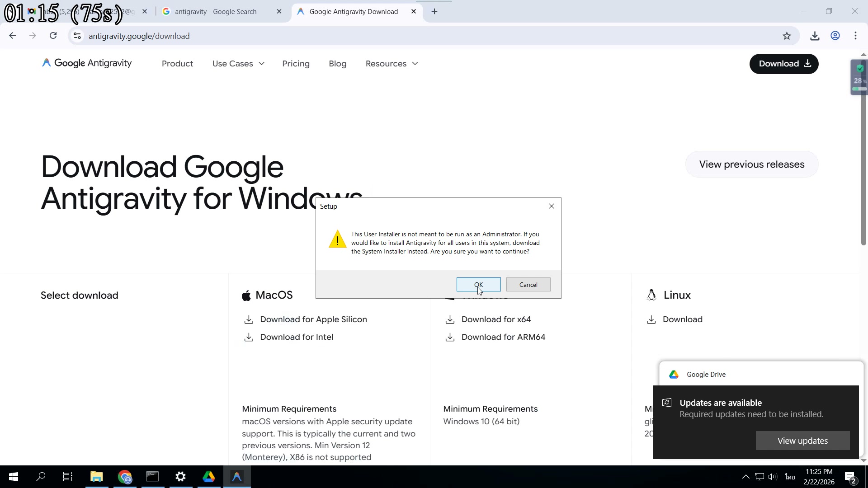Click the Antigravity icon in the taskbar
The width and height of the screenshot is (868, 488).
(236, 477)
